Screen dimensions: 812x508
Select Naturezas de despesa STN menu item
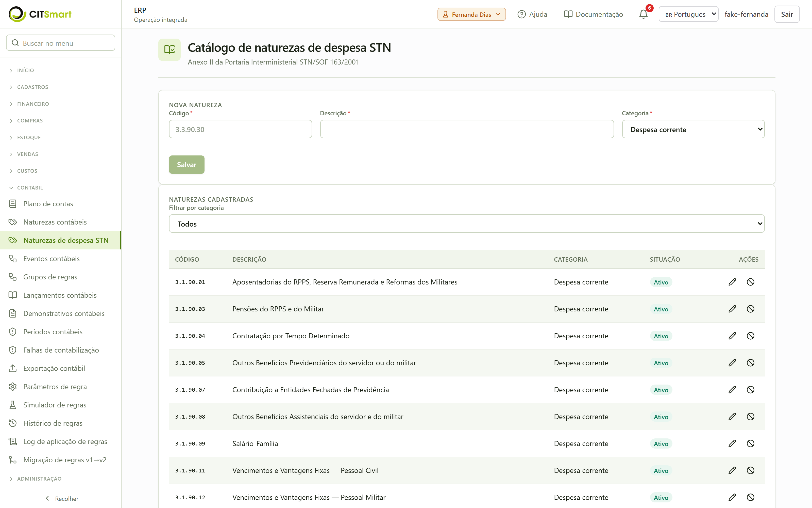tap(60, 240)
